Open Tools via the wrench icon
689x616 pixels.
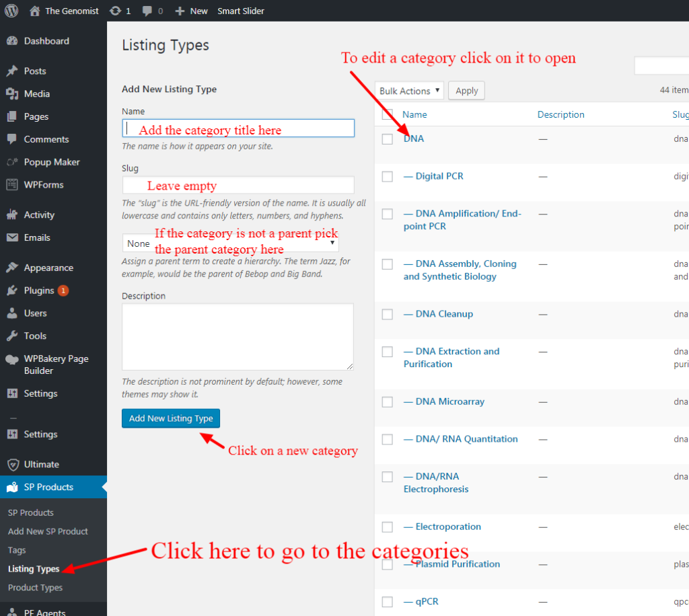[x=12, y=336]
